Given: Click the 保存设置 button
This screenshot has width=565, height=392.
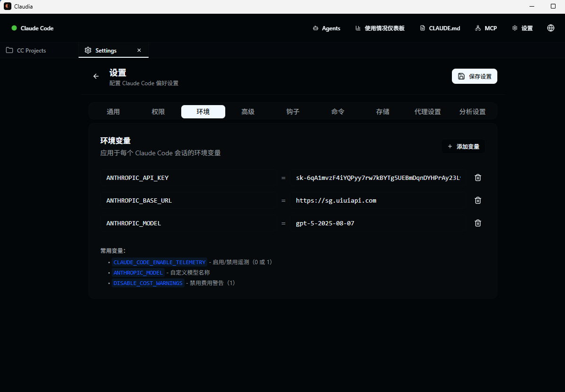Looking at the screenshot, I should (475, 76).
